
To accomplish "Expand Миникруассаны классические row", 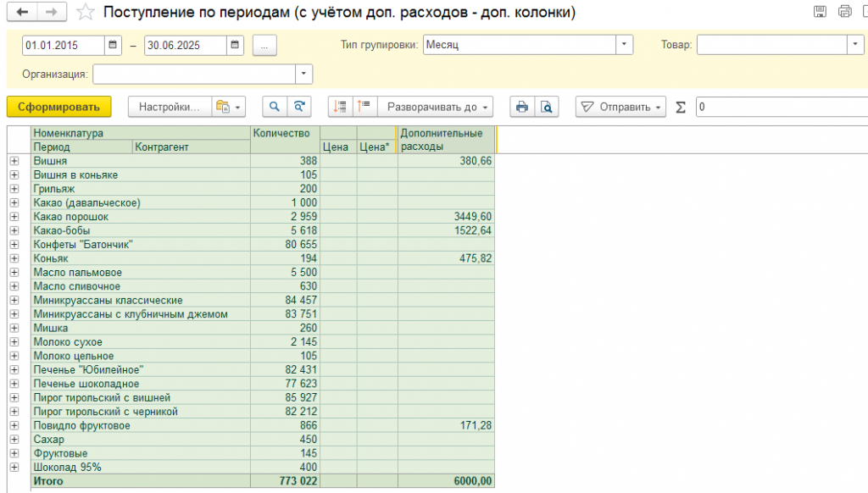I will [14, 301].
